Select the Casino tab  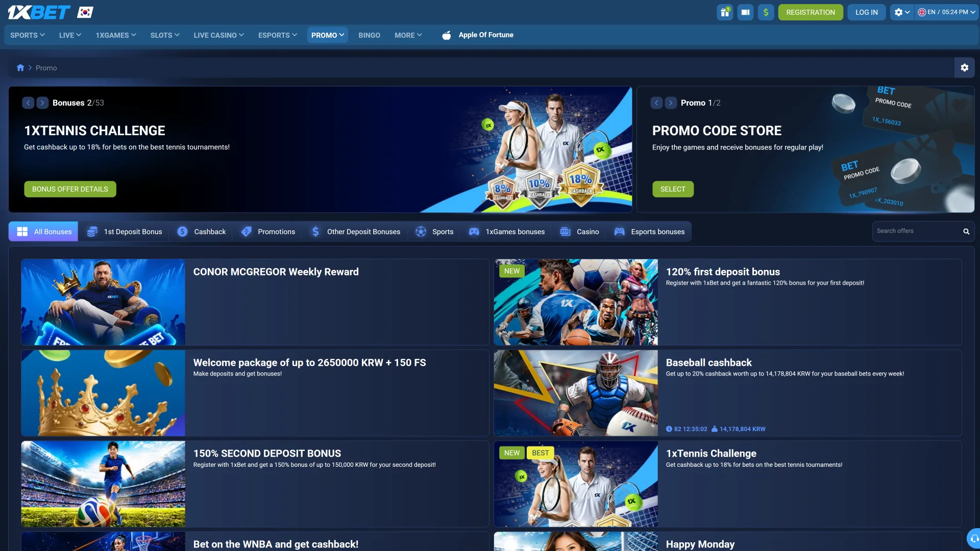coord(579,232)
